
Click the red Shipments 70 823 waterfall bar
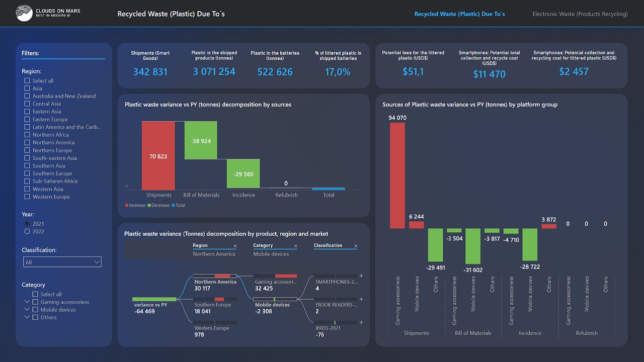coord(158,155)
